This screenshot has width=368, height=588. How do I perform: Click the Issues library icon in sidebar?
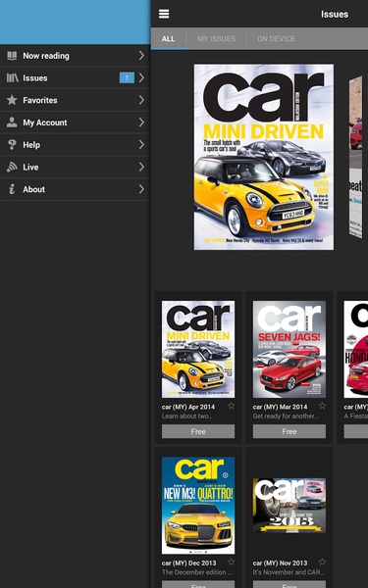click(12, 78)
